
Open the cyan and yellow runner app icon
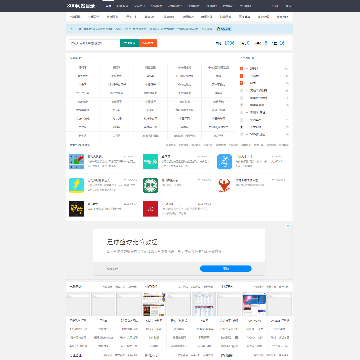(76, 185)
